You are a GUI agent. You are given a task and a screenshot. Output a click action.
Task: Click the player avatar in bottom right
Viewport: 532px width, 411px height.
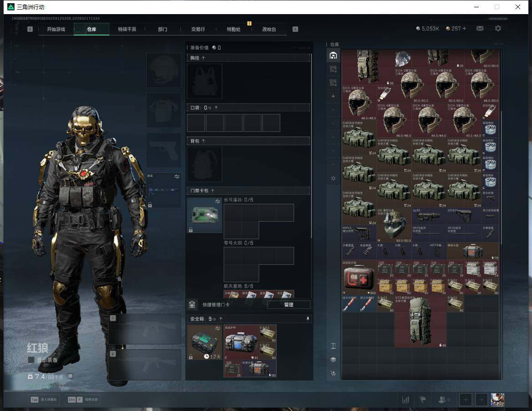497,400
